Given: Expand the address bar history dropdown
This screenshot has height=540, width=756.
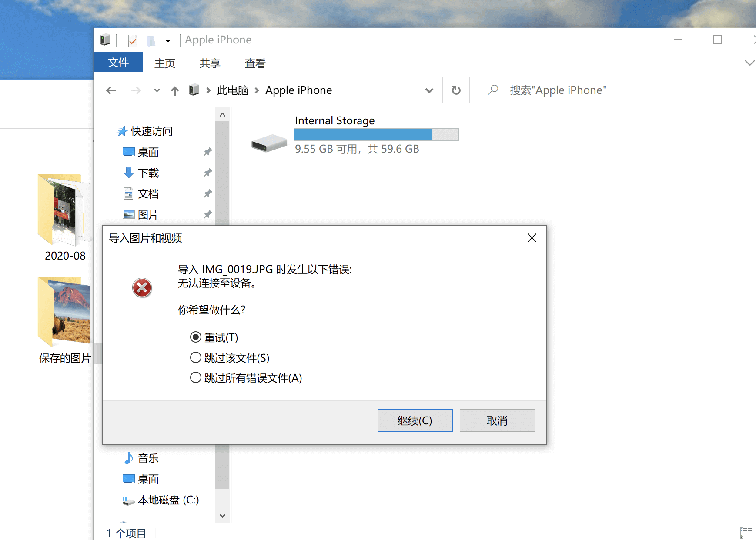Looking at the screenshot, I should coord(429,90).
